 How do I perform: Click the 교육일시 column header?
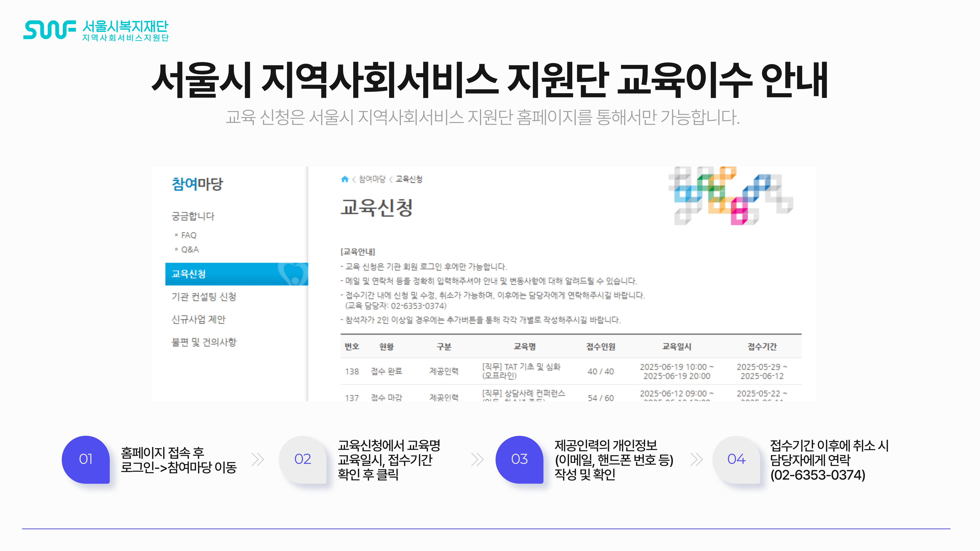point(677,346)
